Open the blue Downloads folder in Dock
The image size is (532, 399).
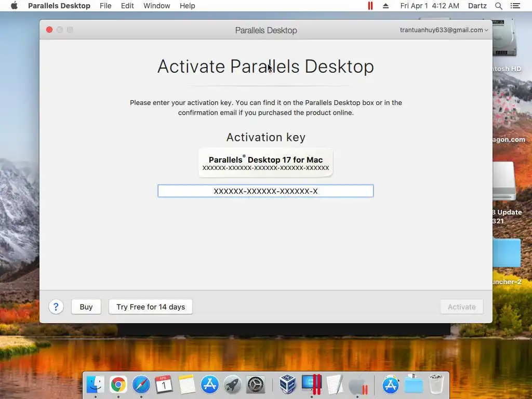tap(414, 384)
